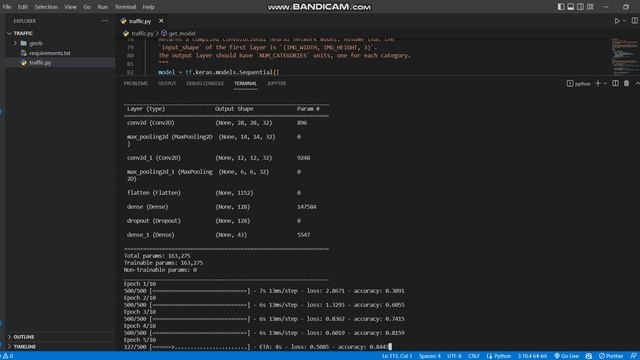Click the Prettier status item
The width and height of the screenshot is (640, 360).
pos(611,356)
